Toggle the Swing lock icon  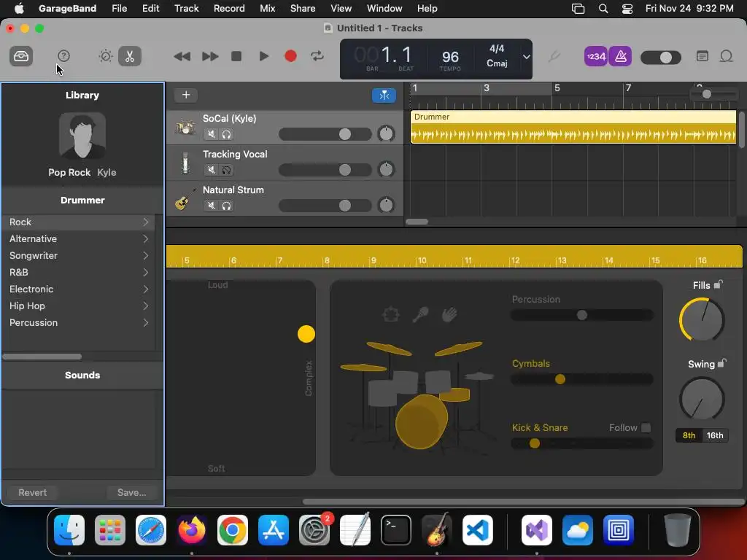coord(721,363)
